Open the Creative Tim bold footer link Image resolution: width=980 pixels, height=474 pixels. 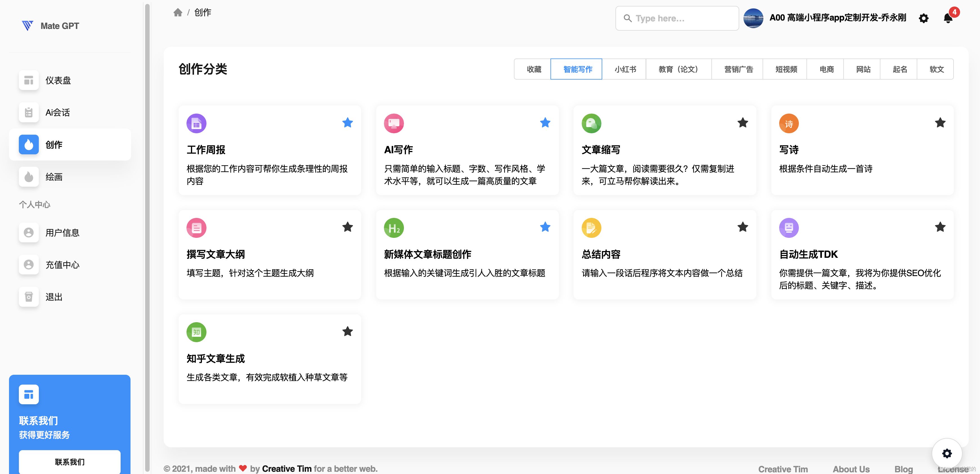(286, 469)
